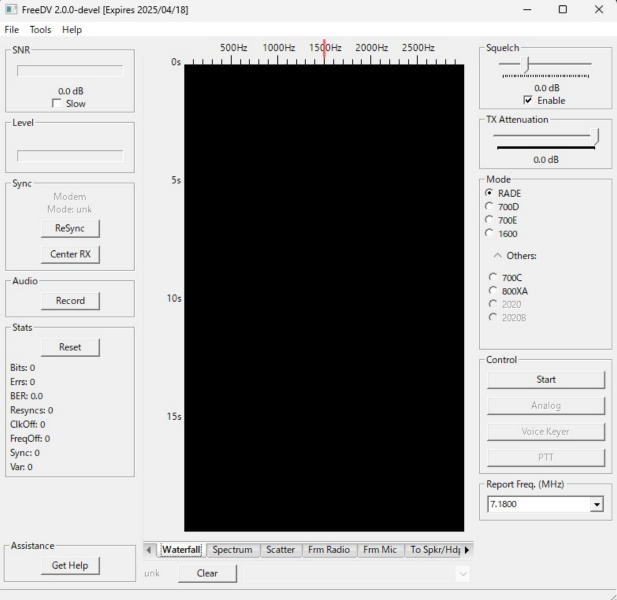Screen dimensions: 617x600
Task: Switch to the Spectrum tab
Action: pos(232,550)
